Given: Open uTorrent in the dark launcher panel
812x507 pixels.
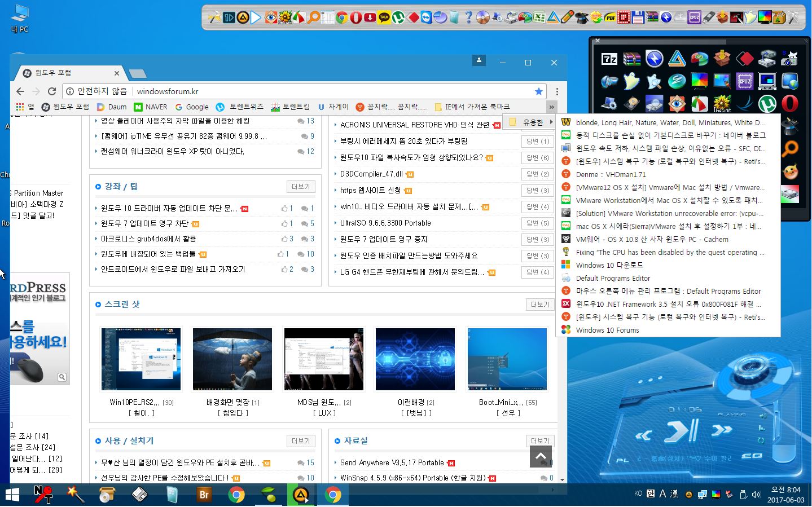Looking at the screenshot, I should pos(767,104).
